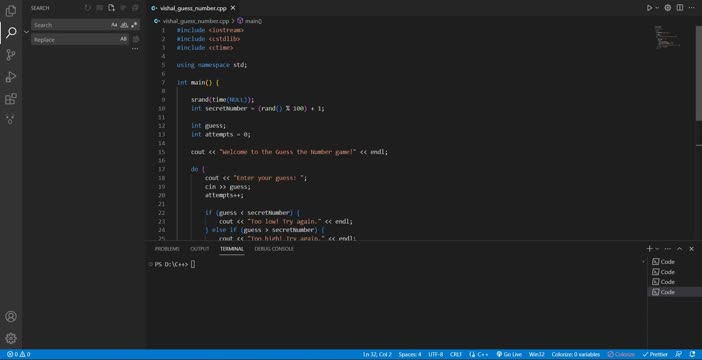Switch to the DEBUG CONSOLE tab
The width and height of the screenshot is (702, 360).
pos(274,249)
